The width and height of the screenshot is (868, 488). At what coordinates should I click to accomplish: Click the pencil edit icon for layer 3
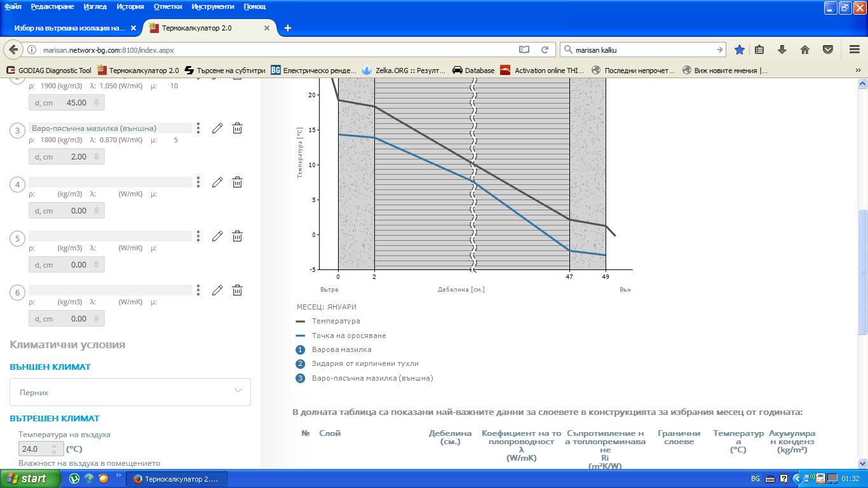217,128
